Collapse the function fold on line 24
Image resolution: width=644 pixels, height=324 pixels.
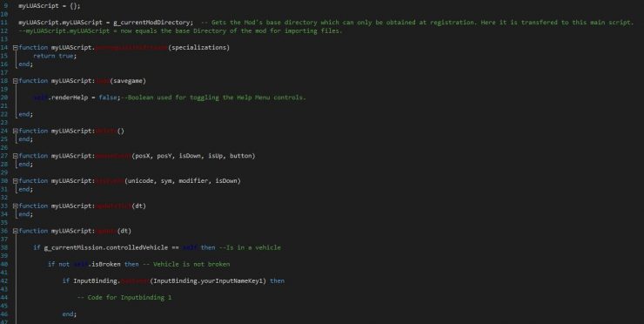15,131
